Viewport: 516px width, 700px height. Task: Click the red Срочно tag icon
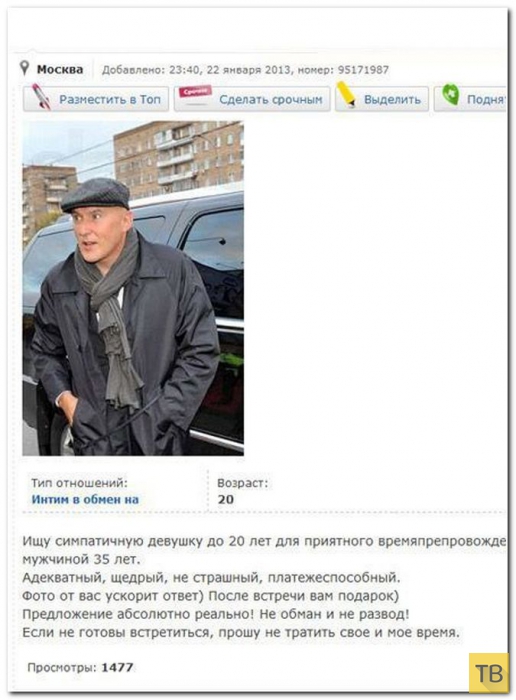pos(195,92)
